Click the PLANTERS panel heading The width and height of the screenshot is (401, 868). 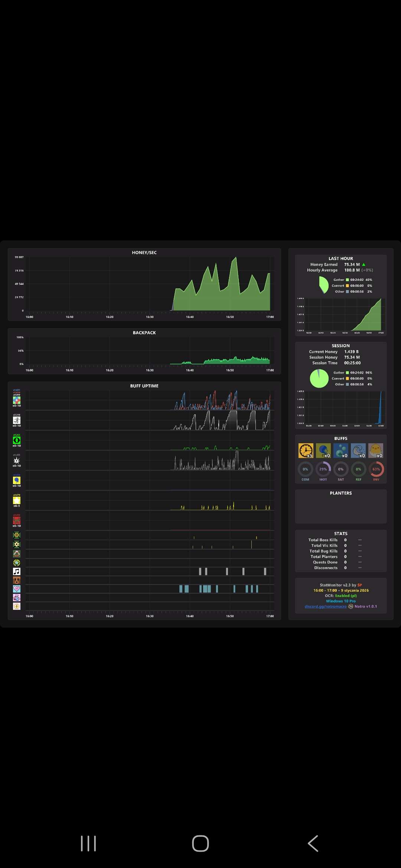pyautogui.click(x=341, y=493)
